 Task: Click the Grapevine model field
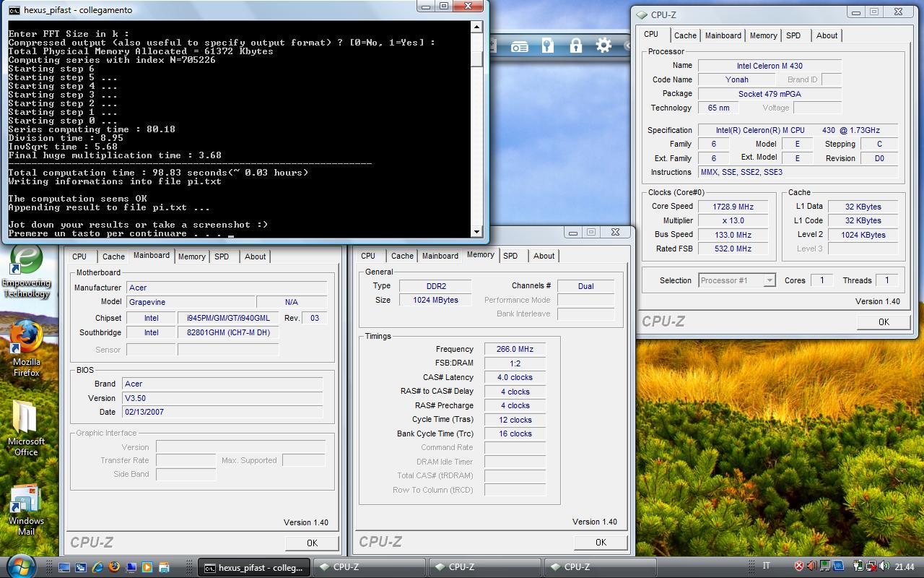(191, 302)
